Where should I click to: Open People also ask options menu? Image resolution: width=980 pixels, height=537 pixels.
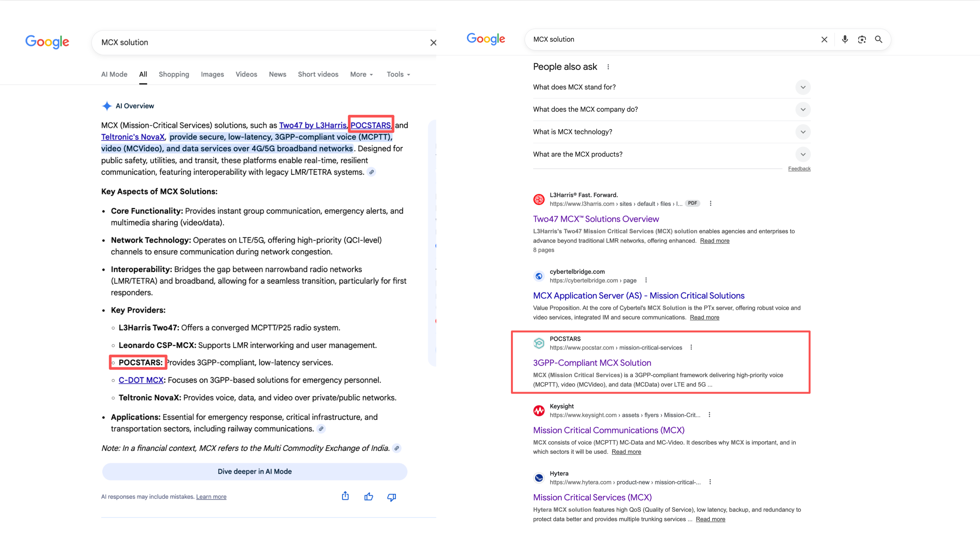click(608, 67)
